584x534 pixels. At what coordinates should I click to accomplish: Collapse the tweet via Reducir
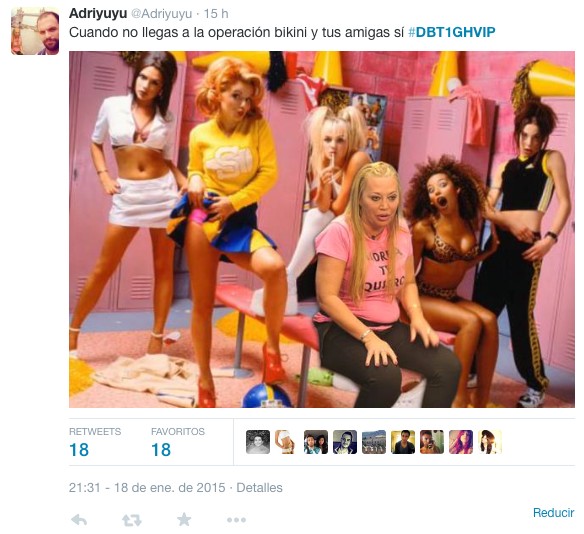553,512
